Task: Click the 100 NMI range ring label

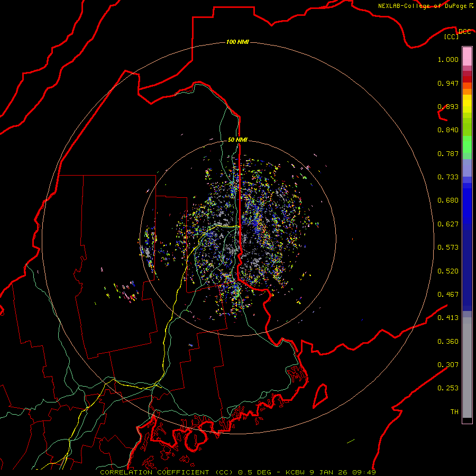Action: point(237,42)
